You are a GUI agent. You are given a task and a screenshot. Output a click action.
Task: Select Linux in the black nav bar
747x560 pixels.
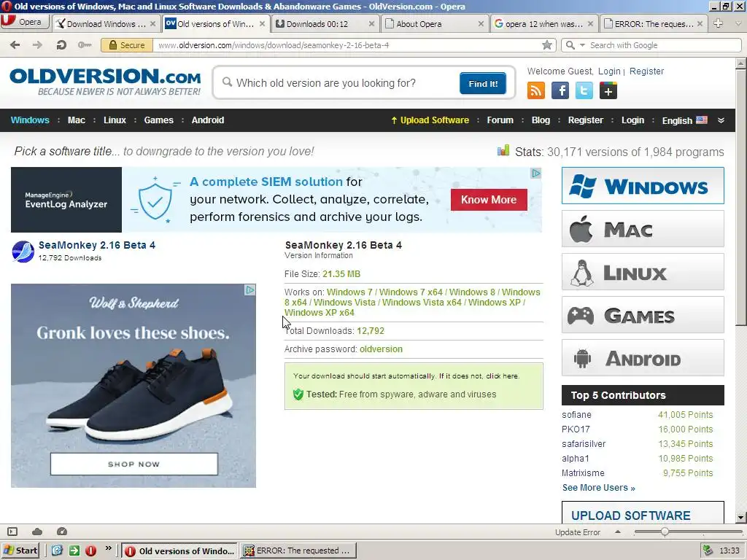(115, 120)
